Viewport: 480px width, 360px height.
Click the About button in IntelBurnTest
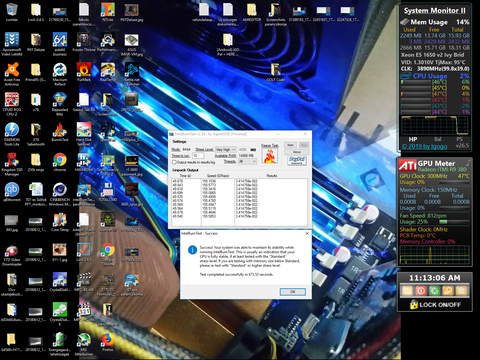point(297,152)
